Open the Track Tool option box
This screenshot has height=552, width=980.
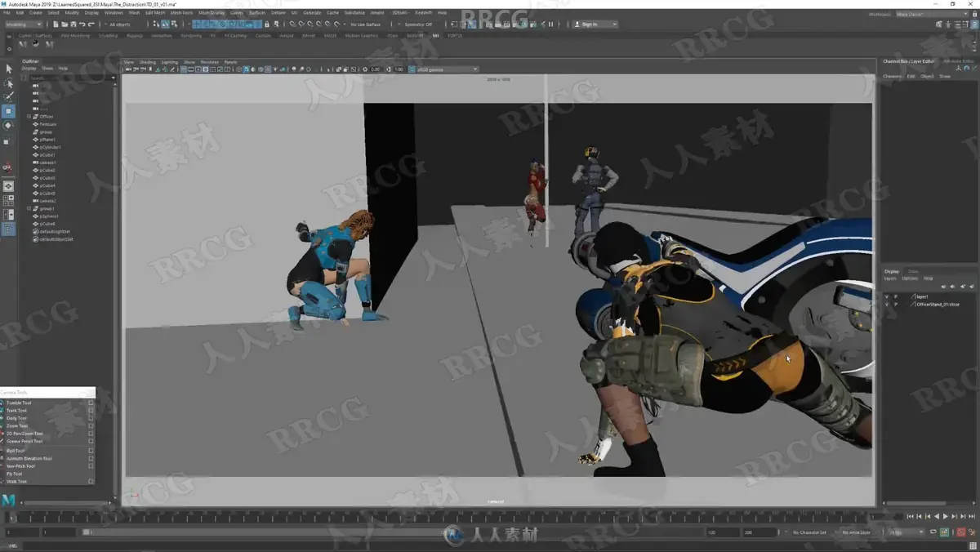pyautogui.click(x=91, y=410)
